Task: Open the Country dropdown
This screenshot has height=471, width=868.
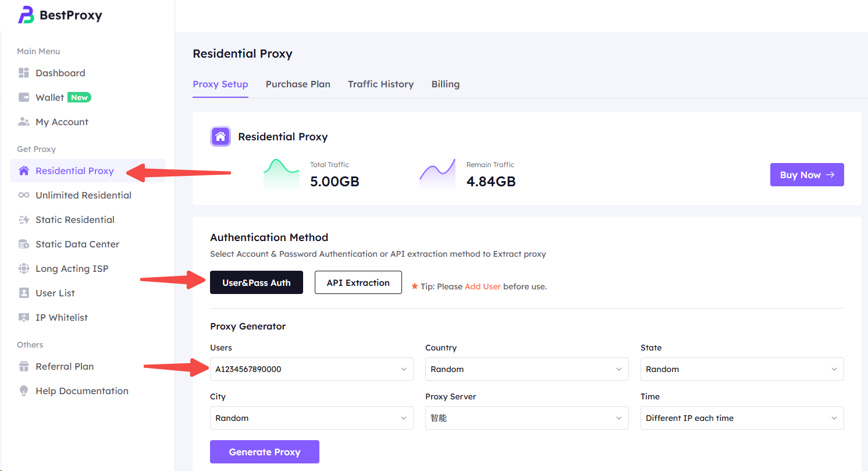Action: point(527,369)
